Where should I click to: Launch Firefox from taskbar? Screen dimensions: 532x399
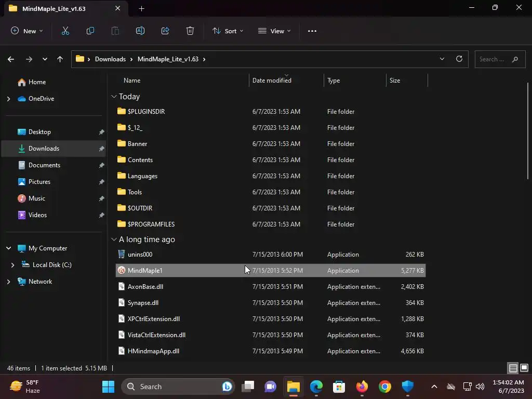click(362, 387)
